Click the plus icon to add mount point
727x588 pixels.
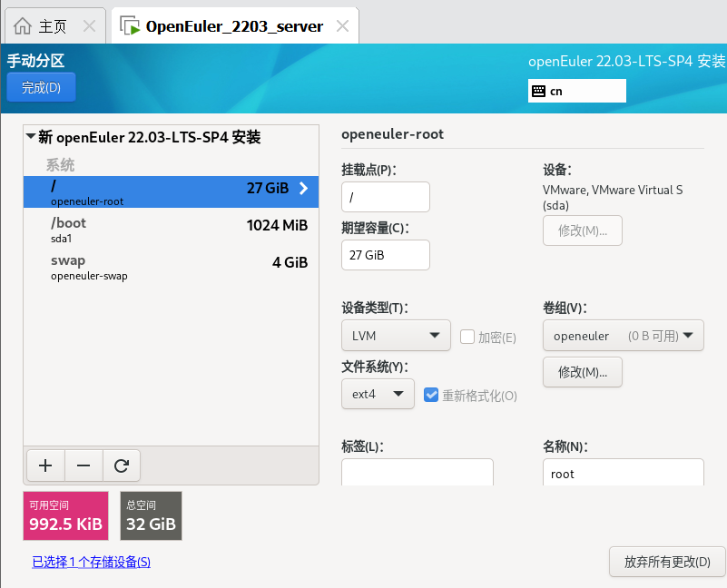pyautogui.click(x=45, y=465)
